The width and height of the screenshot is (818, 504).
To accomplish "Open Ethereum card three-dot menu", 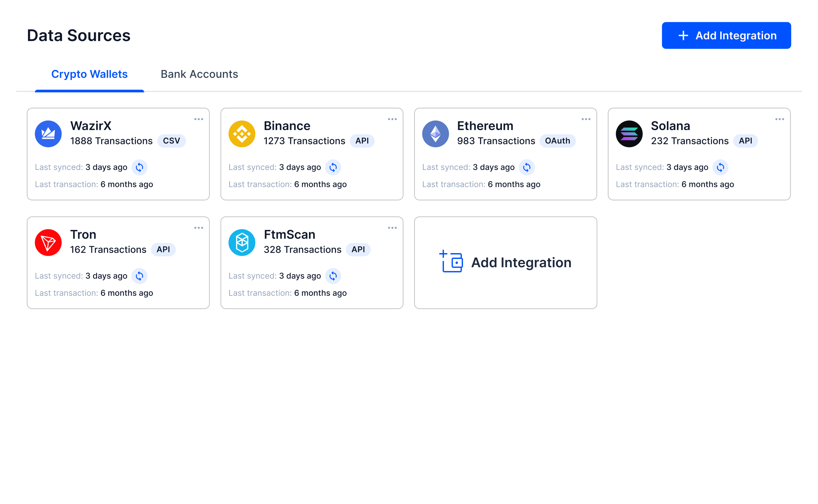I will [x=586, y=119].
